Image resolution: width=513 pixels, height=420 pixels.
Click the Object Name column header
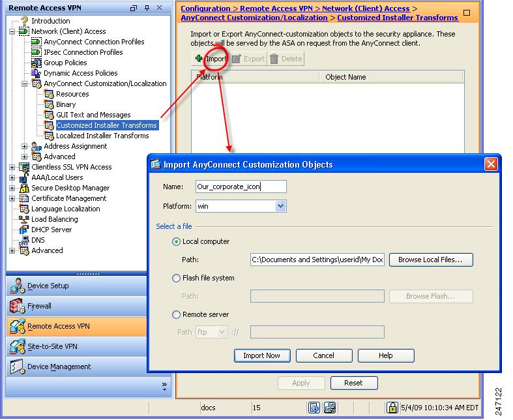[391, 77]
